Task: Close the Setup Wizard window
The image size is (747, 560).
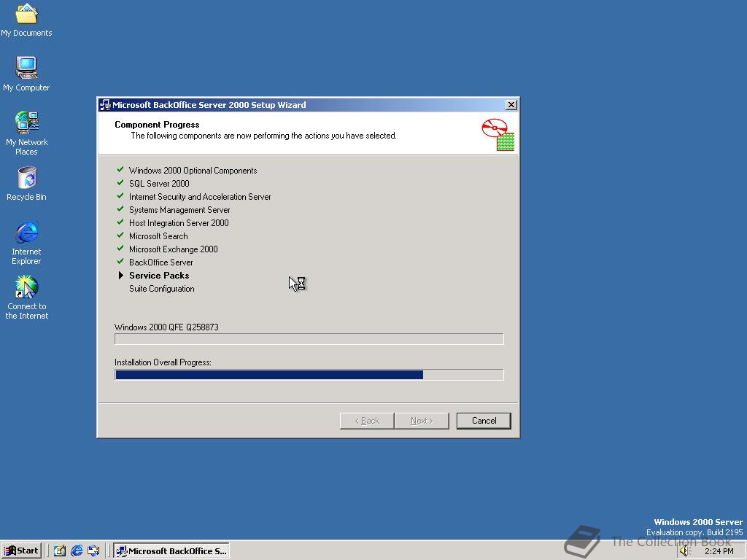Action: [x=511, y=105]
